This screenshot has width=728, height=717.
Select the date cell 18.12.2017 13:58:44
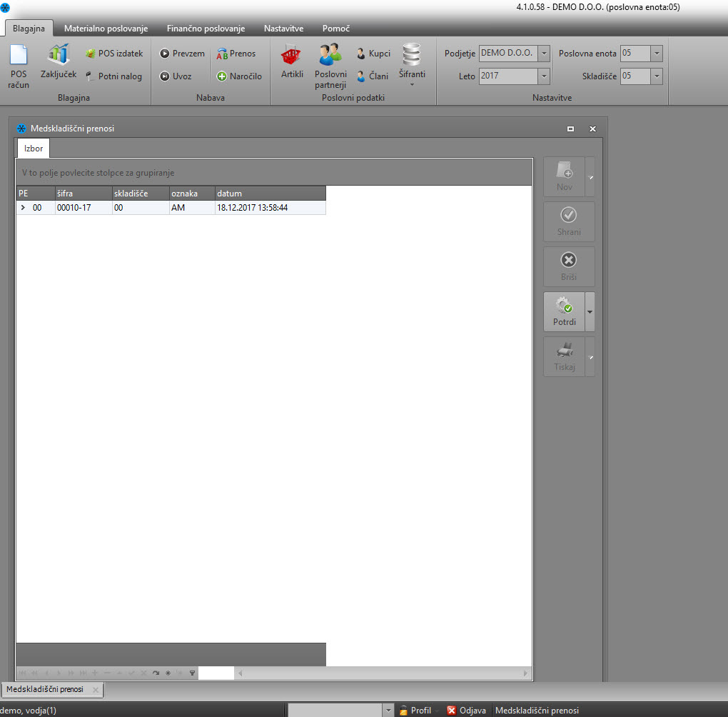pyautogui.click(x=271, y=208)
